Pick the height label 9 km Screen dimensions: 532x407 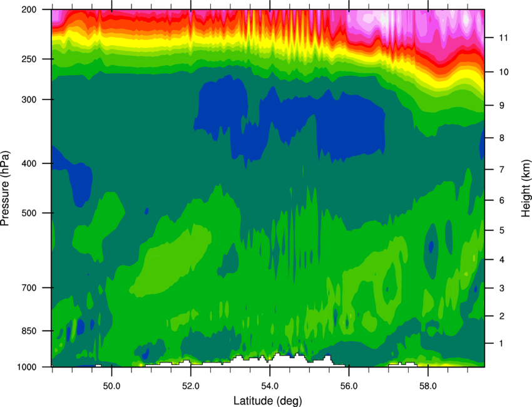502,106
